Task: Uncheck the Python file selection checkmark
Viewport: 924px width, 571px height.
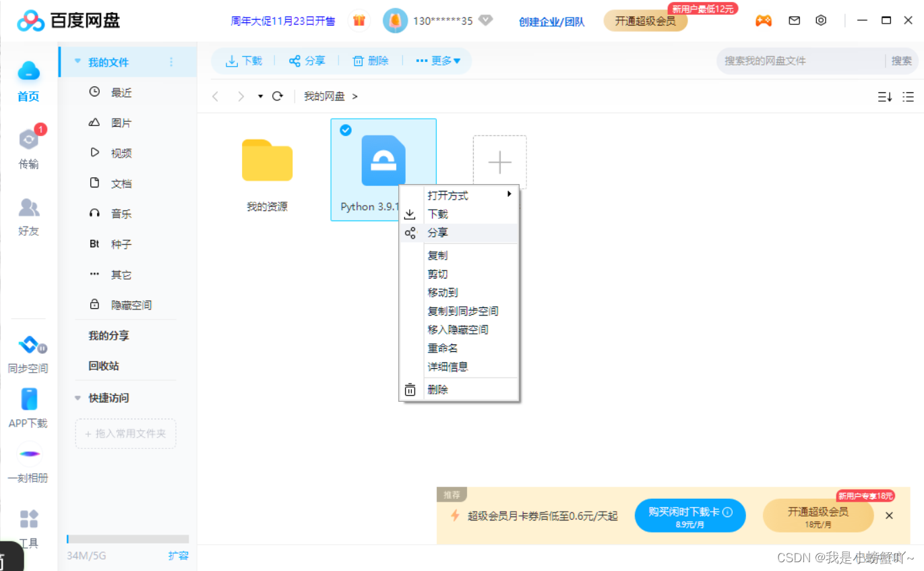Action: coord(346,130)
